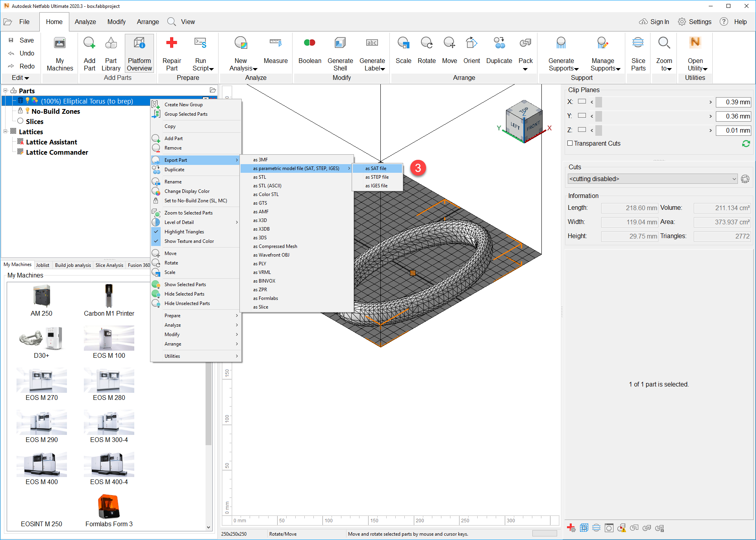The height and width of the screenshot is (540, 756).
Task: Toggle the X clip plane checkbox
Action: 582,102
